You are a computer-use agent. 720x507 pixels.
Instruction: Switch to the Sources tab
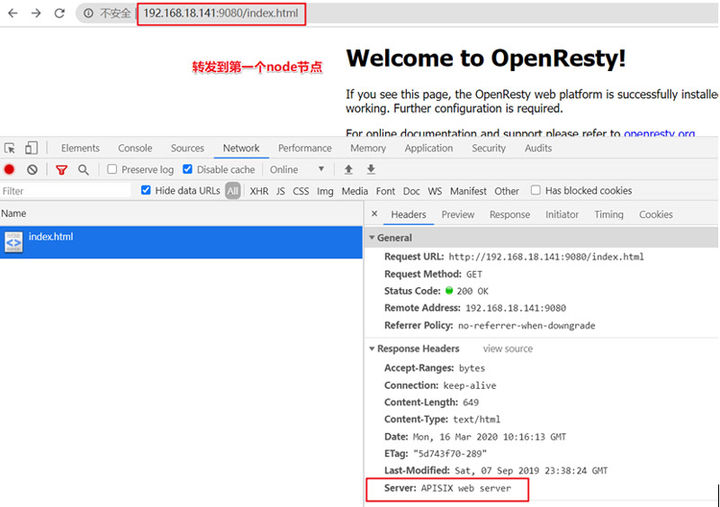tap(187, 148)
